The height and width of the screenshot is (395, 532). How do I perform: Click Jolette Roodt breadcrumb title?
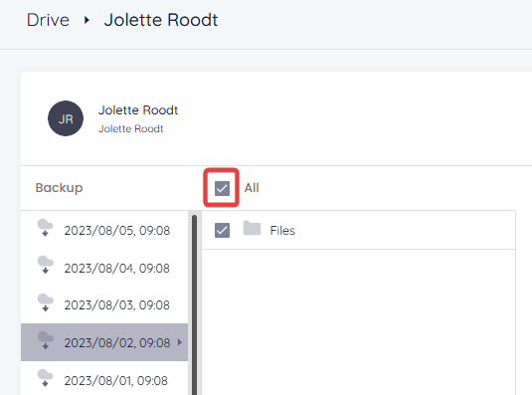point(161,20)
